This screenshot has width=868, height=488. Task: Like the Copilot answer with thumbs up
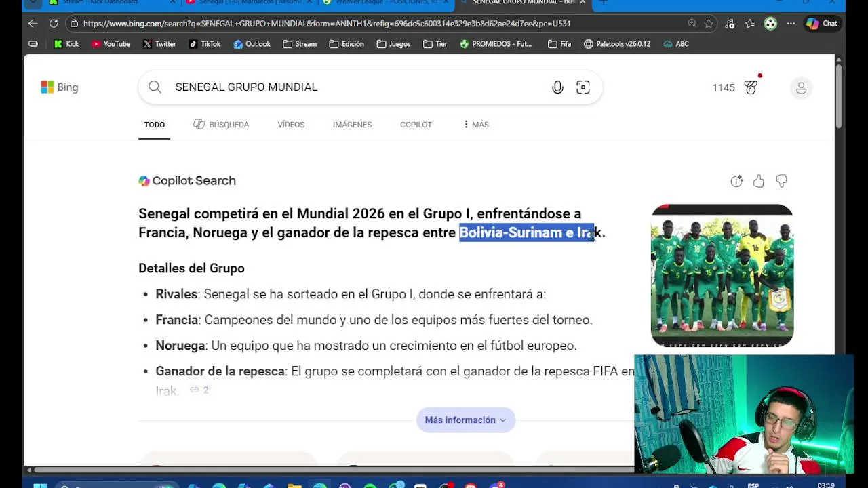[x=759, y=181]
